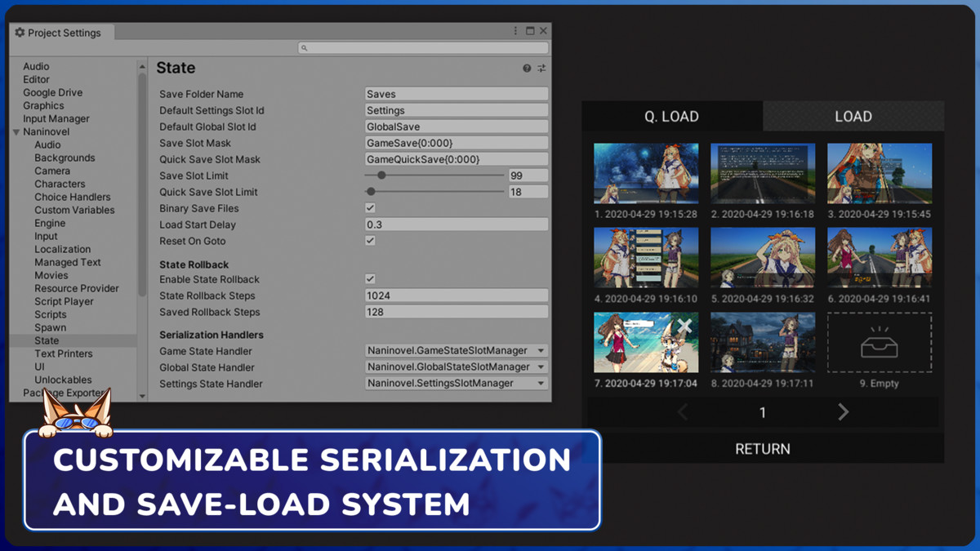Click the Default Global Slot Id field
This screenshot has width=980, height=551.
click(x=457, y=127)
